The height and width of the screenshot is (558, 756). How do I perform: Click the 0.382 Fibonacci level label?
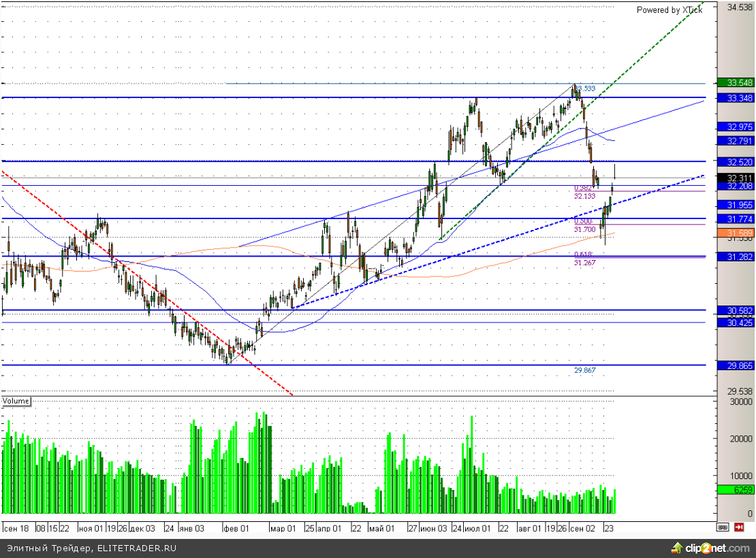click(x=582, y=188)
